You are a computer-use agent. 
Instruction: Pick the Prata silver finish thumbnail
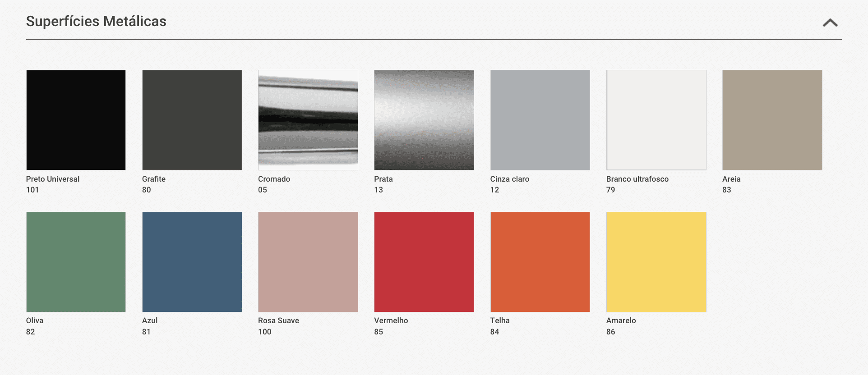coord(424,120)
